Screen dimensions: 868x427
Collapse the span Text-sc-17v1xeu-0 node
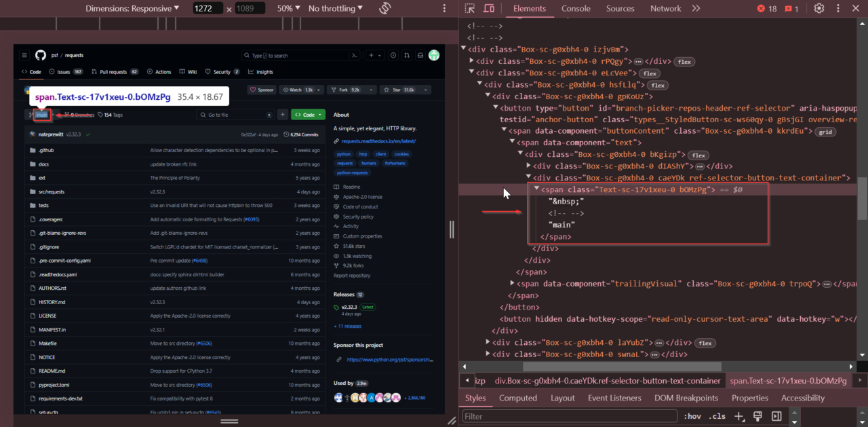click(536, 190)
